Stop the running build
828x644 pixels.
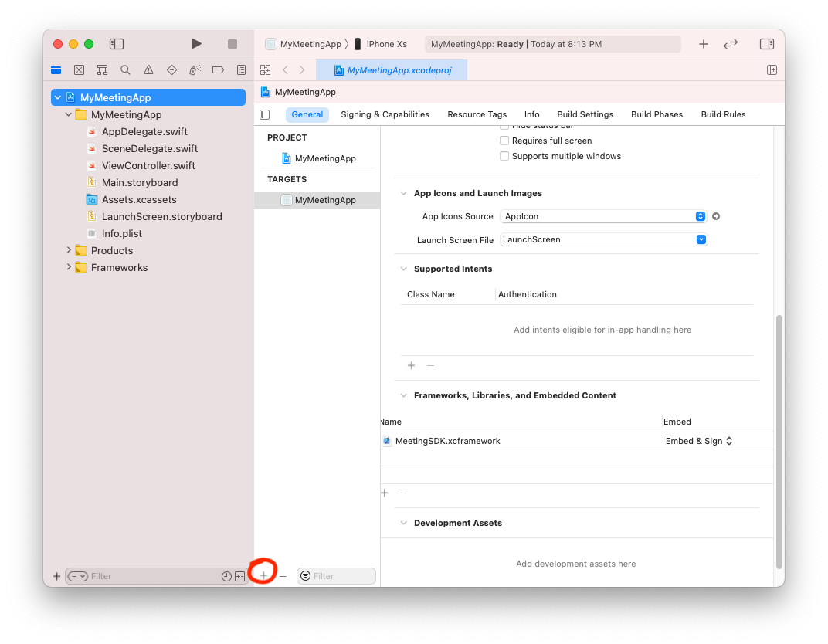pos(232,44)
